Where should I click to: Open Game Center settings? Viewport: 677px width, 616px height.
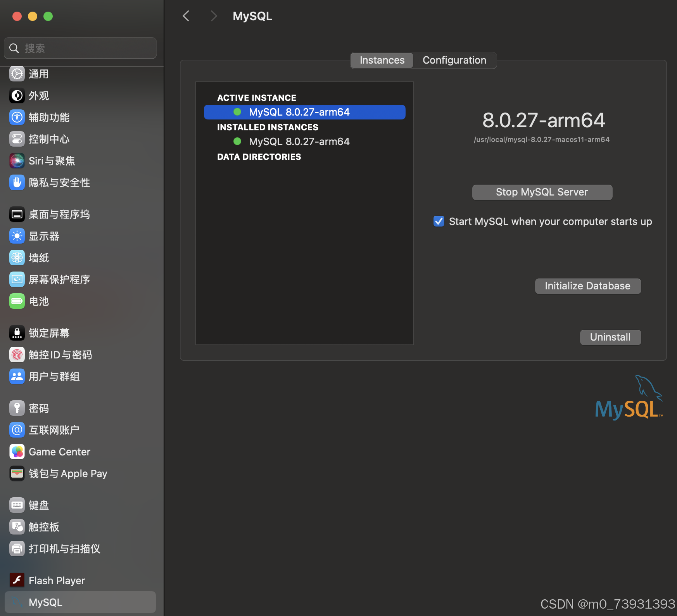pyautogui.click(x=59, y=451)
